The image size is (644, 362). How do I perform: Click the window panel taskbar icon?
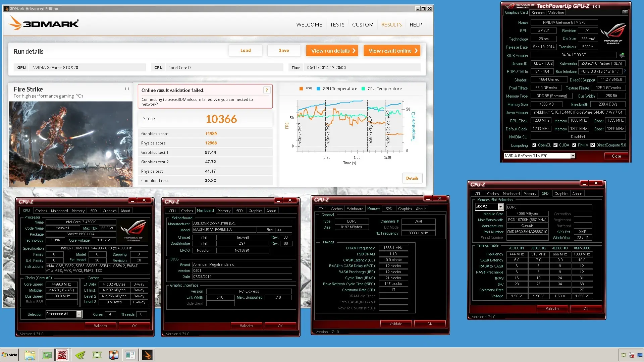tap(130, 355)
